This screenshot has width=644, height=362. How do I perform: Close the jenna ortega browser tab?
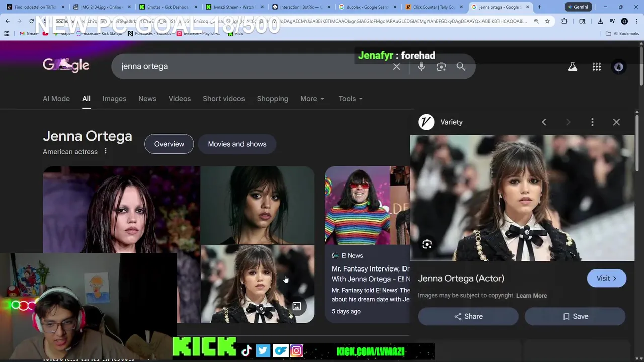(x=528, y=7)
